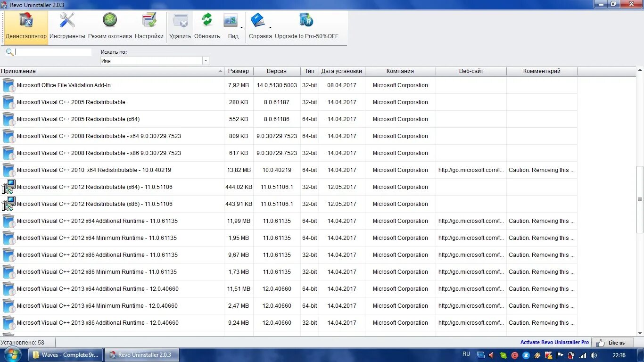Click icon of Visual C++ 2012 Redistributable (x86)
This screenshot has height=362, width=644.
click(8, 204)
